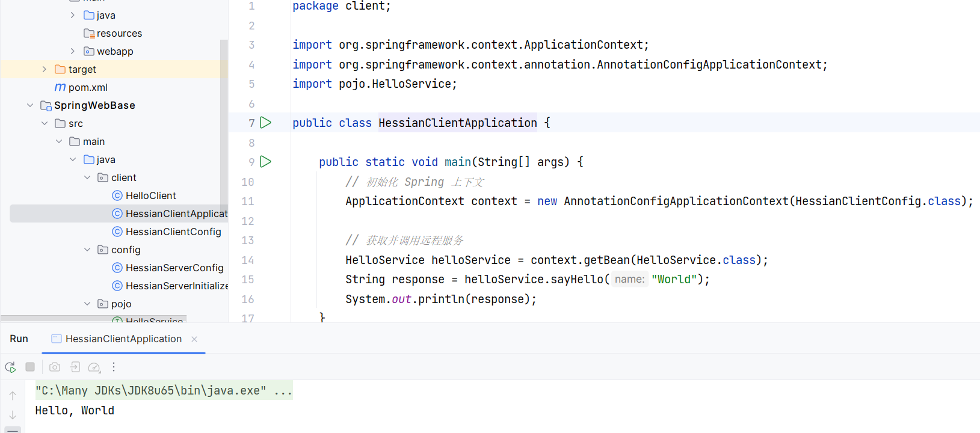The image size is (980, 433).
Task: Click the run gutter arrow beside class declaration
Action: click(x=266, y=123)
